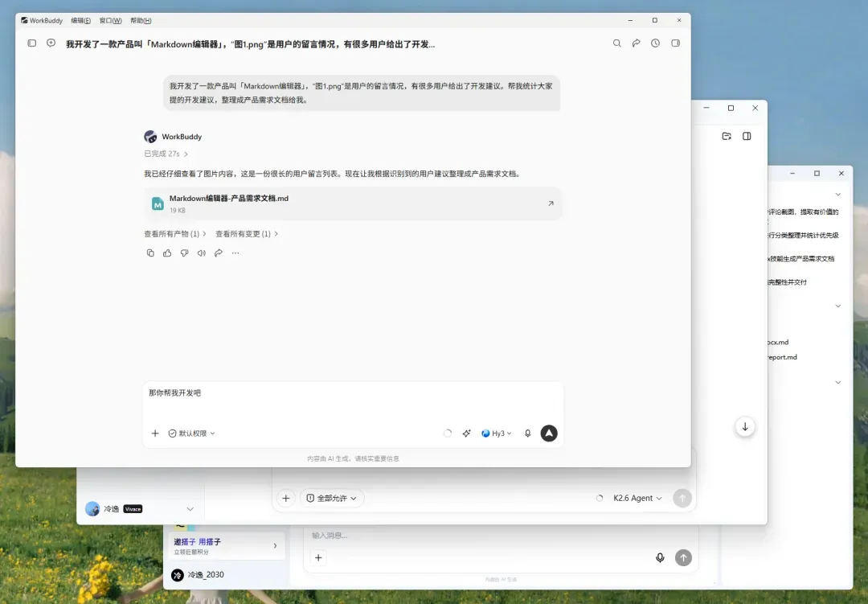The width and height of the screenshot is (868, 604).
Task: Start a new chat in WorkBuddy
Action: 51,43
